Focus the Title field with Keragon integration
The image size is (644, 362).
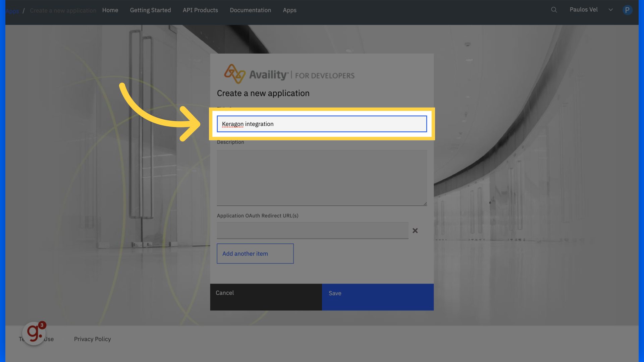point(322,124)
